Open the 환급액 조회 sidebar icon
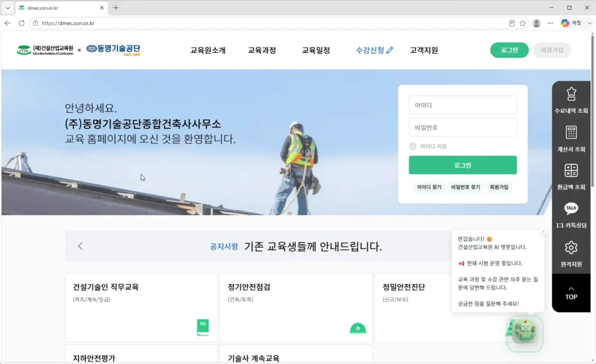Image resolution: width=596 pixels, height=364 pixels. pyautogui.click(x=571, y=177)
